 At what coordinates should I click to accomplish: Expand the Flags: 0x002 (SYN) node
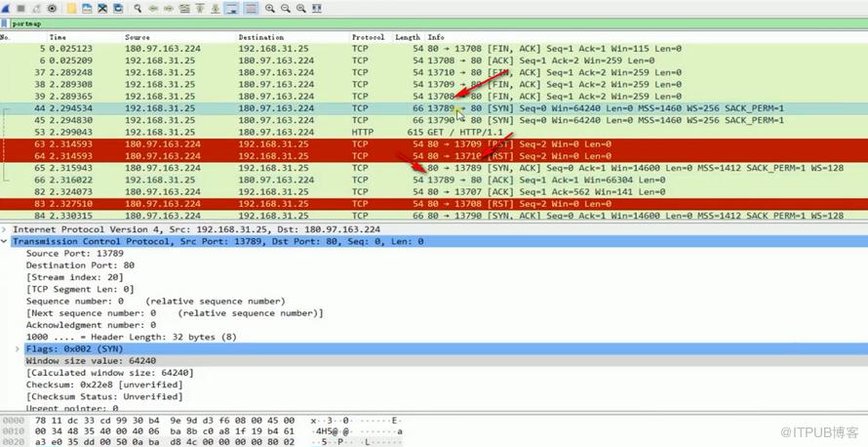click(18, 349)
